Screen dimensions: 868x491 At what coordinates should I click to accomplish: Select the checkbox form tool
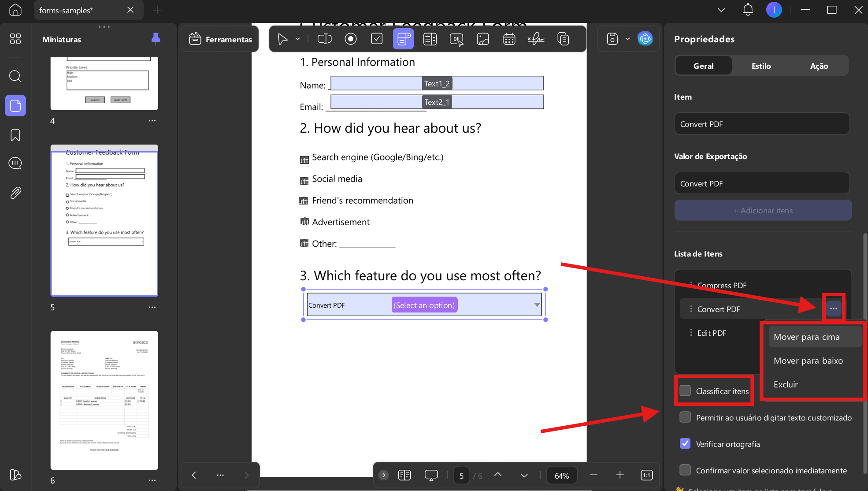point(377,39)
